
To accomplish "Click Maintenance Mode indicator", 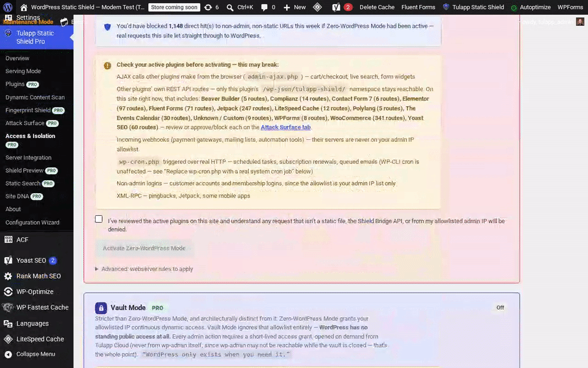I will [28, 22].
